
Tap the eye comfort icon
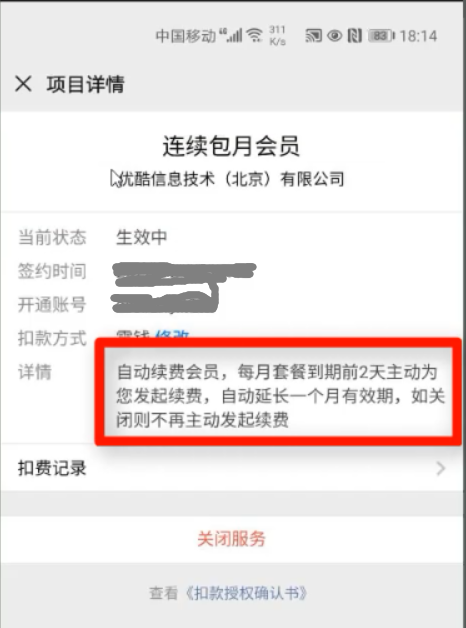coord(335,36)
